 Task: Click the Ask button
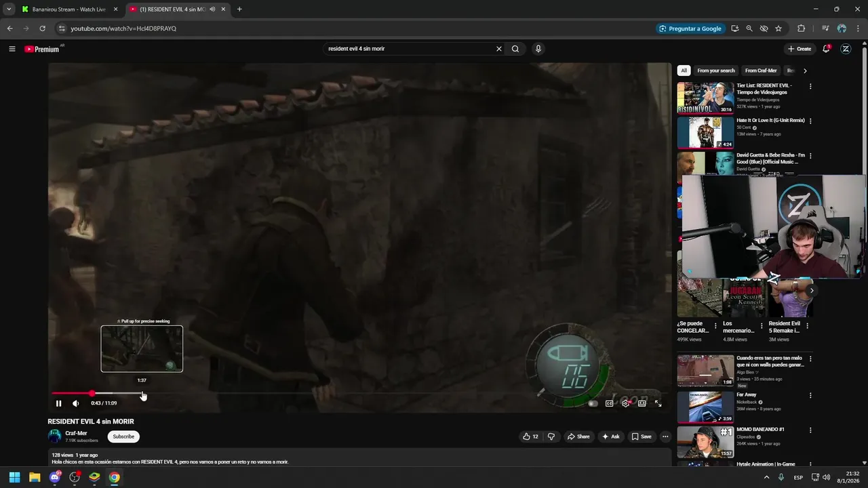(x=610, y=436)
